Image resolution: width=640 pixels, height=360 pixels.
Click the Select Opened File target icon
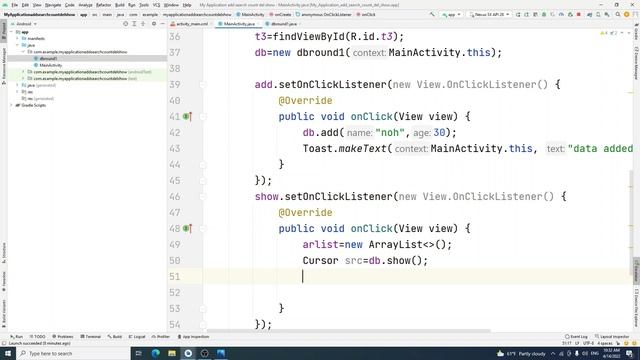click(x=126, y=24)
